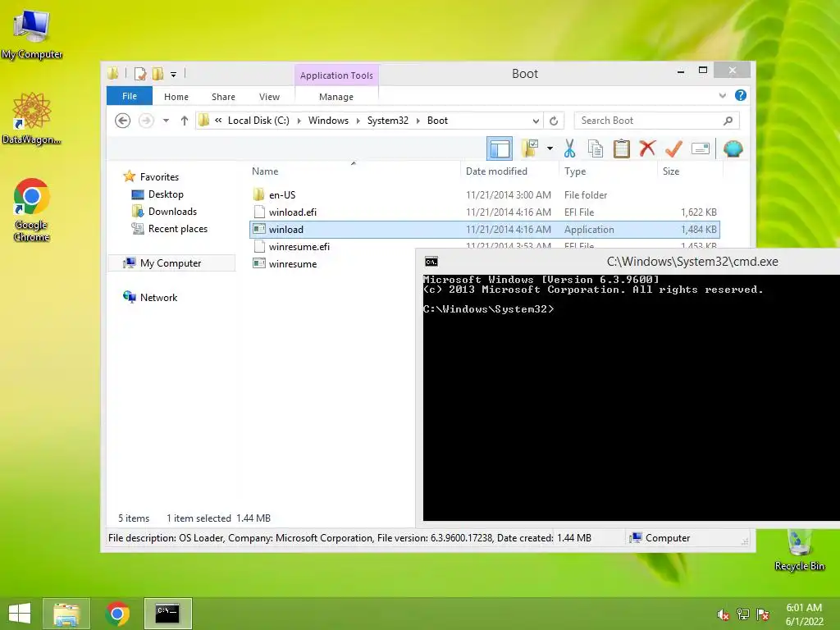Click the folder options toolbar icon
The width and height of the screenshot is (840, 630).
[x=530, y=148]
